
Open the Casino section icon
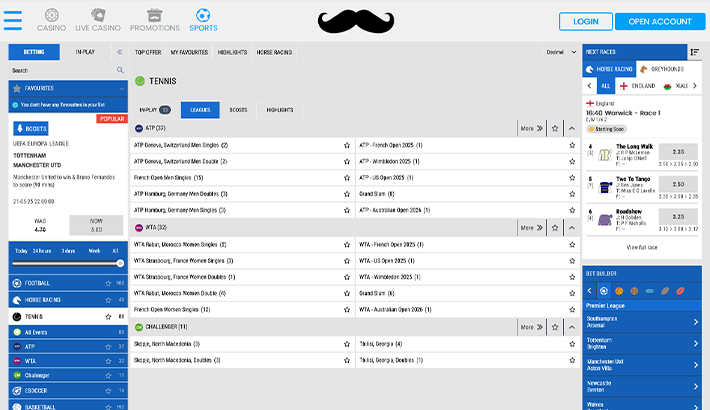[52, 15]
